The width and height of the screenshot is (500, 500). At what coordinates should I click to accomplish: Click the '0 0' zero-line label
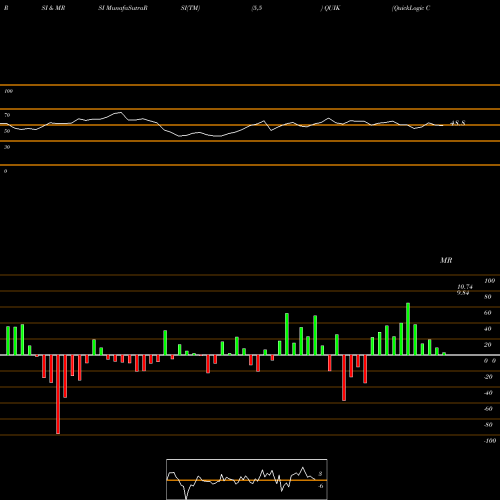coord(490,361)
